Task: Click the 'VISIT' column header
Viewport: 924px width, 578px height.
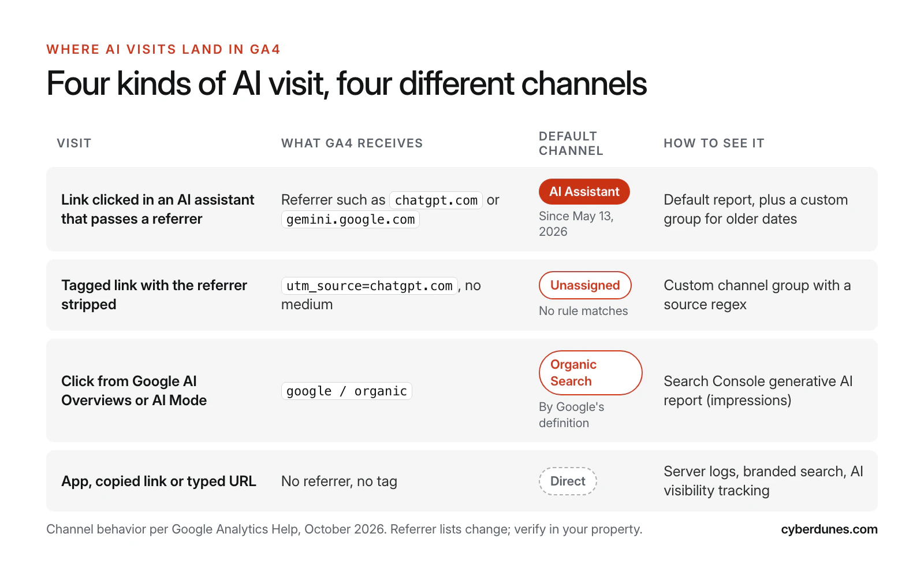Action: tap(74, 143)
